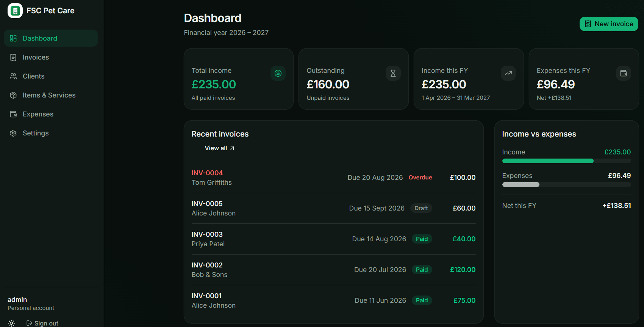Click the wallet icon on Expenses this FY
This screenshot has width=644, height=327.
(624, 73)
